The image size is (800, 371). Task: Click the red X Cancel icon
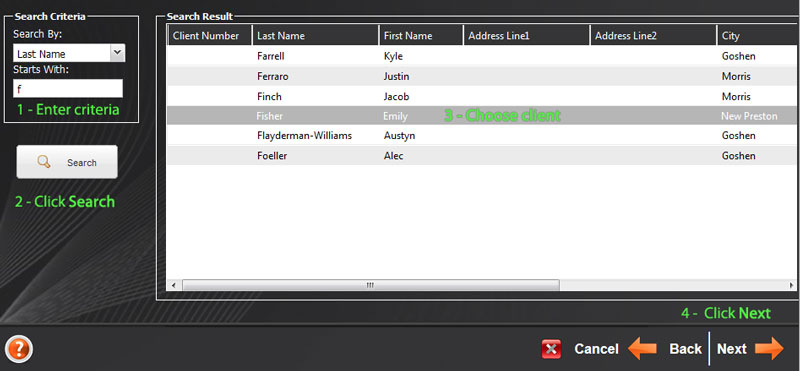[x=552, y=349]
